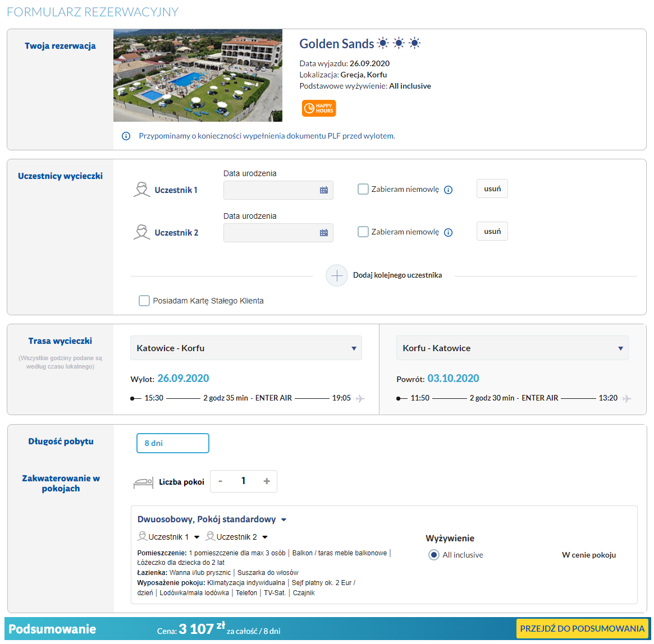
Task: Decrease room count with minus button
Action: [221, 481]
